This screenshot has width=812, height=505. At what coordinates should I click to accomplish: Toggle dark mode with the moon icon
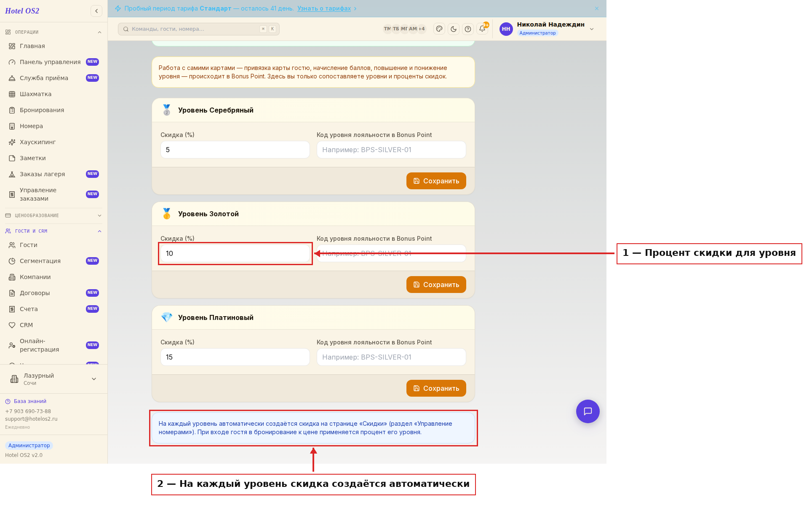click(454, 29)
